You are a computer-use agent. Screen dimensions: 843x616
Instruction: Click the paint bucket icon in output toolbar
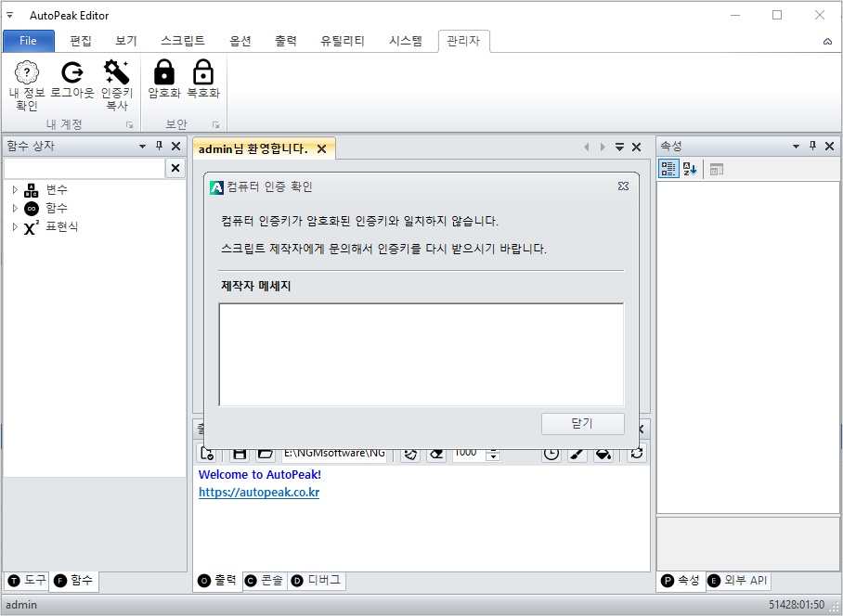[x=603, y=454]
